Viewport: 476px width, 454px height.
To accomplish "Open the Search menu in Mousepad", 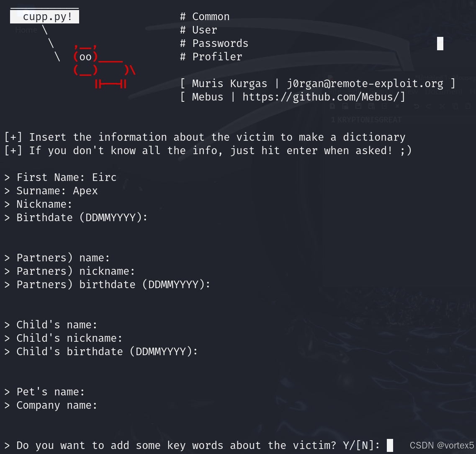I will pos(381,92).
